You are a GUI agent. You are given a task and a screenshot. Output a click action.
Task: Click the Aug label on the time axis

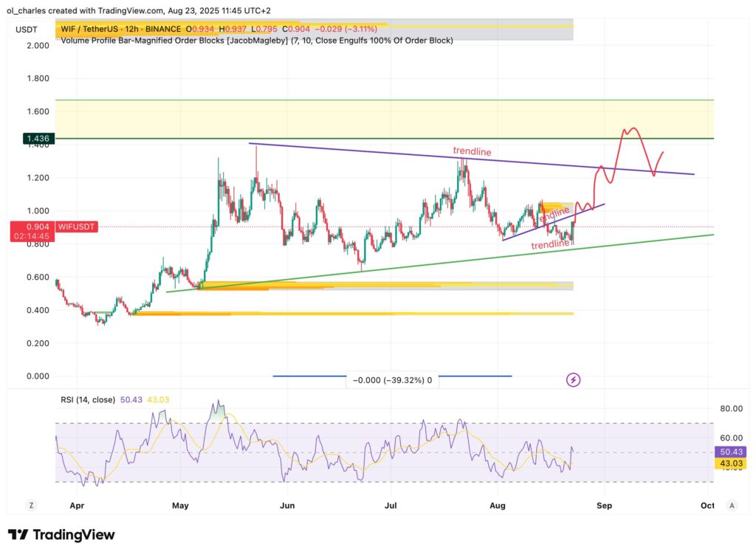click(x=497, y=506)
